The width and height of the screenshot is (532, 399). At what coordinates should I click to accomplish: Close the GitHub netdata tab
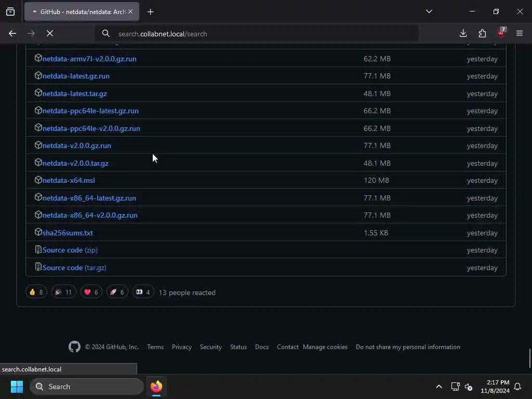coord(130,11)
